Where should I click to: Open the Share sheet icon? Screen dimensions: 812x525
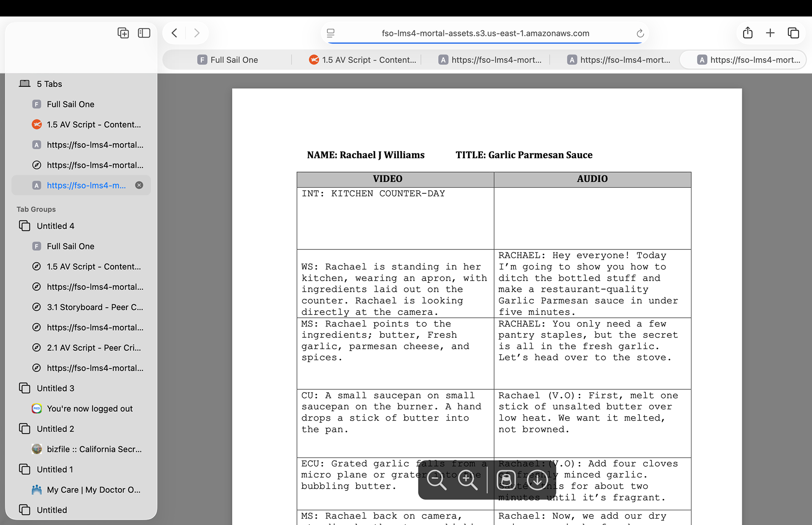point(747,33)
